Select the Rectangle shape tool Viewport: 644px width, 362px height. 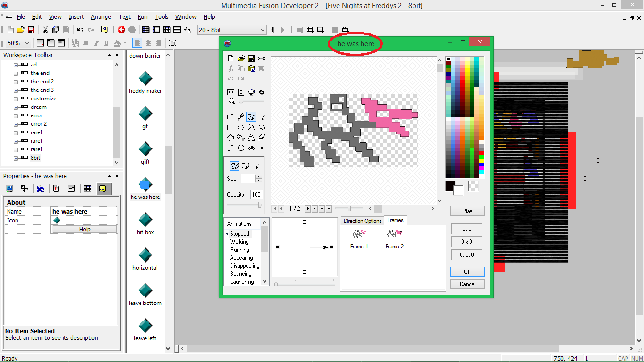(231, 127)
